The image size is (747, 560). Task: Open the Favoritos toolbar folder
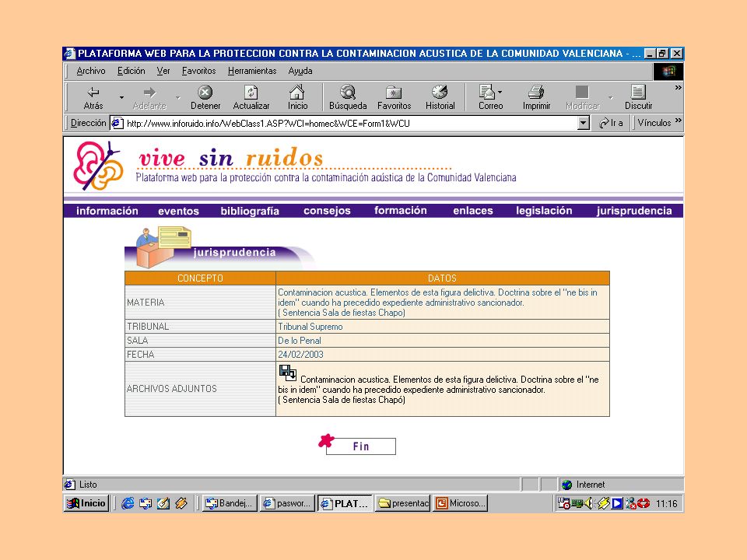394,98
